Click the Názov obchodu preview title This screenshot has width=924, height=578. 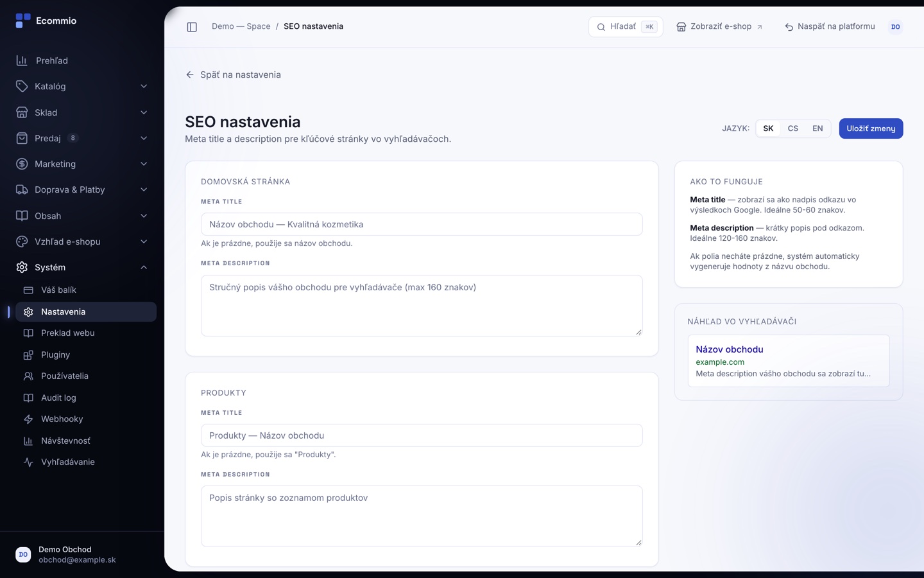pos(730,349)
